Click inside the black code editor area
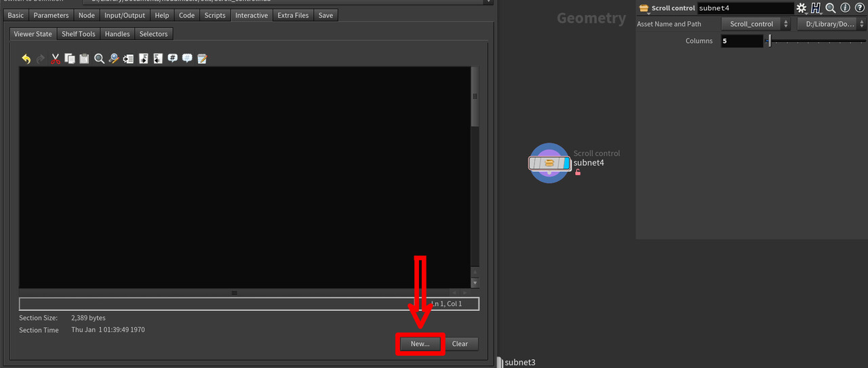The image size is (868, 368). tap(244, 177)
